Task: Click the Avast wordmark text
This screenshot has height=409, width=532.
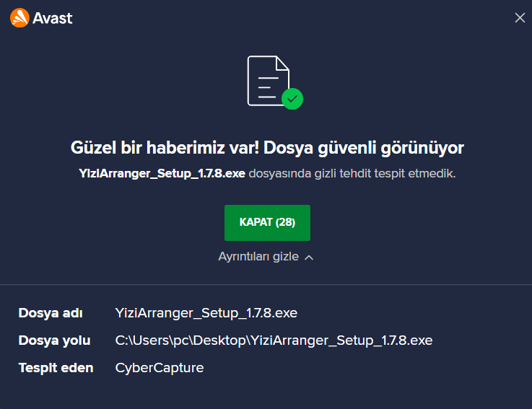Action: 52,18
